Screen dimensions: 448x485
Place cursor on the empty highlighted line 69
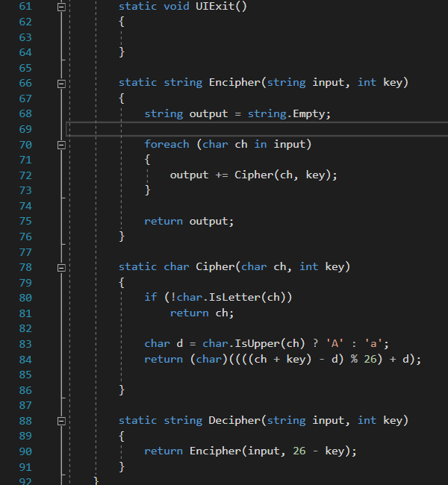[x=257, y=129]
